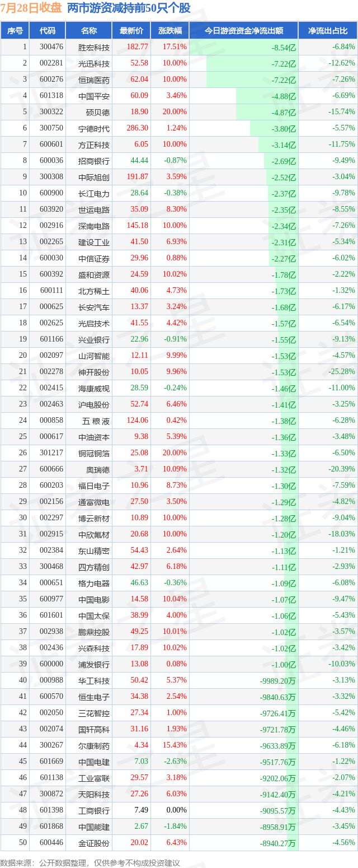Select the 兴业银行 name cell
358x868 pixels.
(94, 339)
